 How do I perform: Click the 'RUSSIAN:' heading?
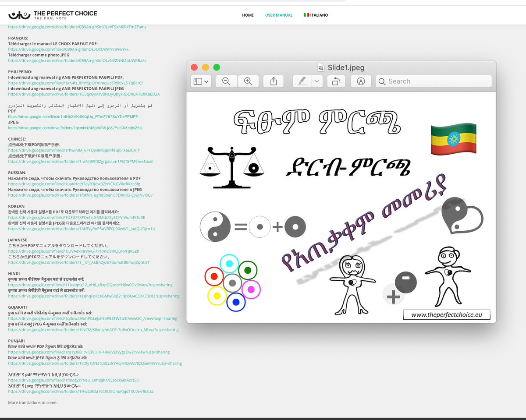pos(17,173)
